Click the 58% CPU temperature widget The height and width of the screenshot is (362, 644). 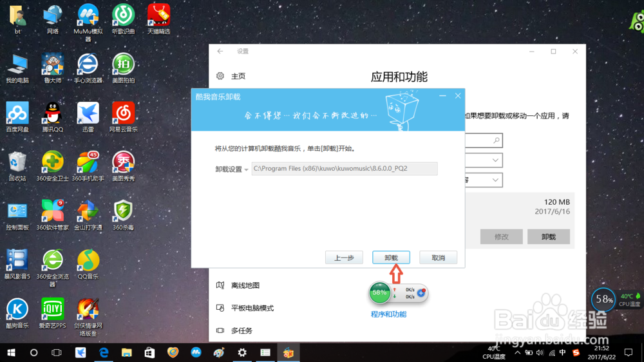point(603,300)
